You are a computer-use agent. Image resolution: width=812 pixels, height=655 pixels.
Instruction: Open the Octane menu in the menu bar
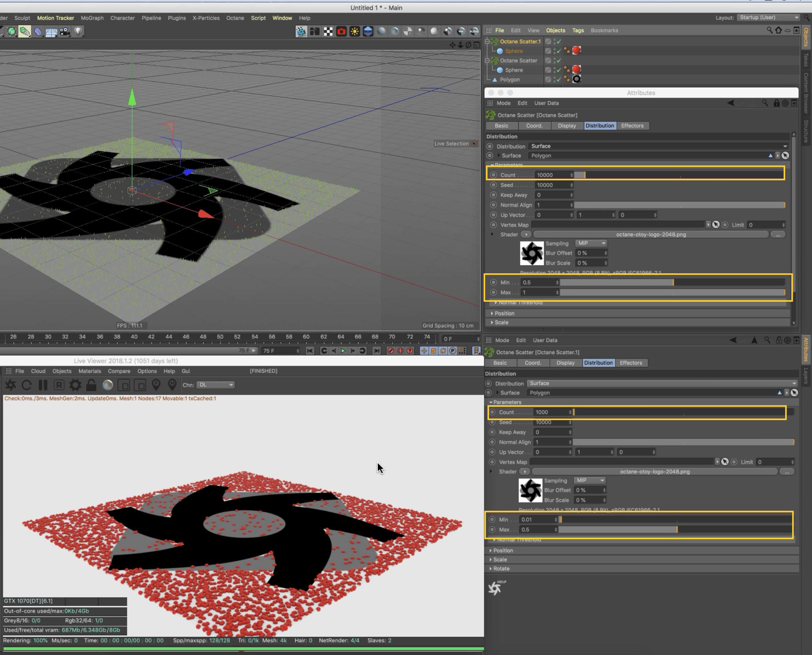coord(235,18)
